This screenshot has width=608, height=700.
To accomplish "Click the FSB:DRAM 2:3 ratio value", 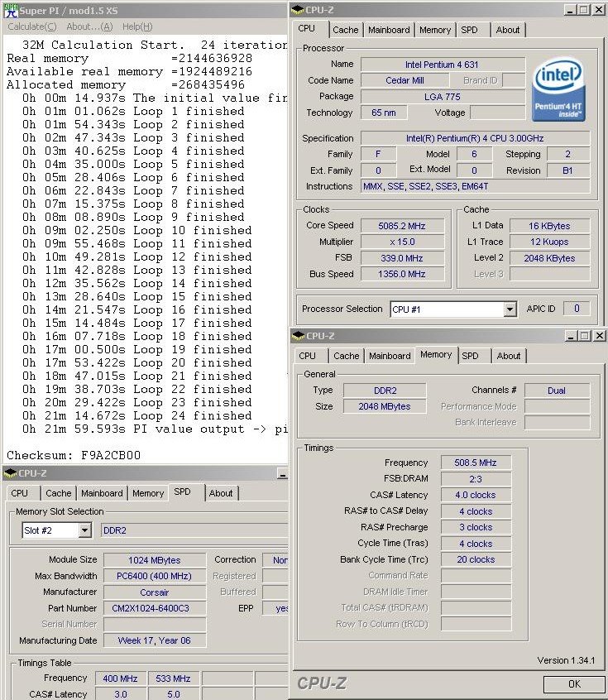I will coord(476,479).
